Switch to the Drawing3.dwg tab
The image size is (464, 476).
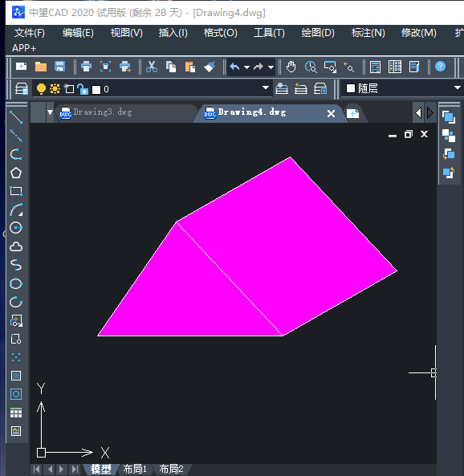[x=103, y=112]
